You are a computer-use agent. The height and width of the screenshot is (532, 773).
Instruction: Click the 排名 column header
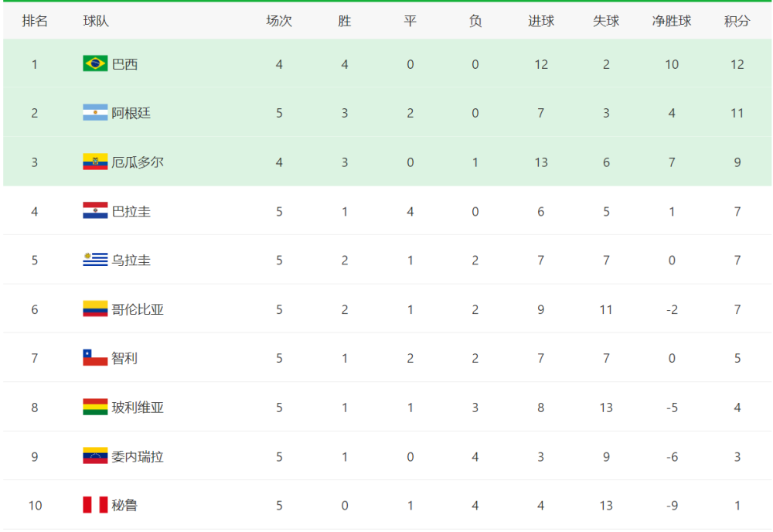[35, 21]
